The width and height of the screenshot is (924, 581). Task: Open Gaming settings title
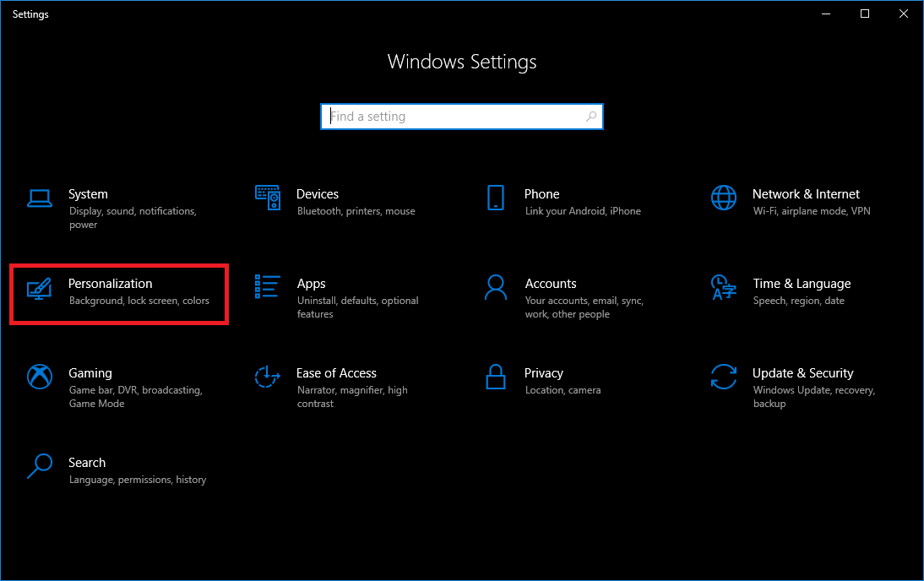pyautogui.click(x=90, y=373)
